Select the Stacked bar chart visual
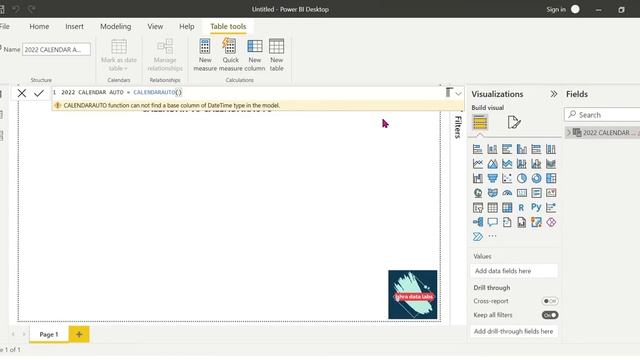Viewport: 640px width, 360px height. [x=478, y=149]
